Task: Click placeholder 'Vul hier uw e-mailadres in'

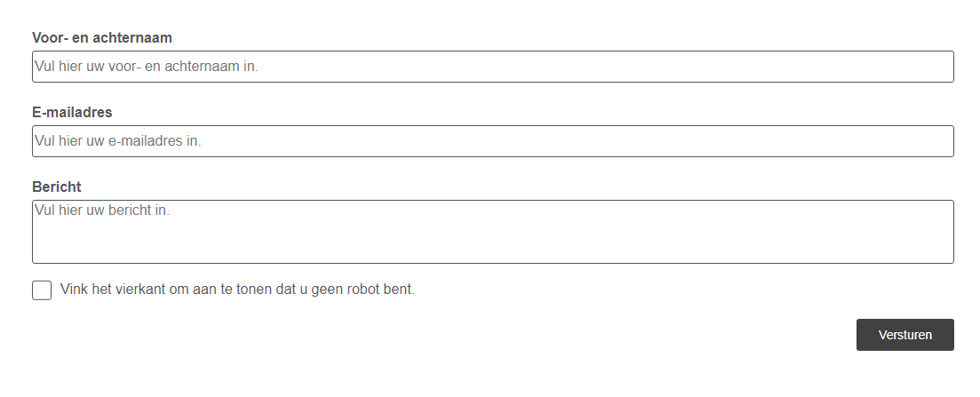Action: pos(118,141)
